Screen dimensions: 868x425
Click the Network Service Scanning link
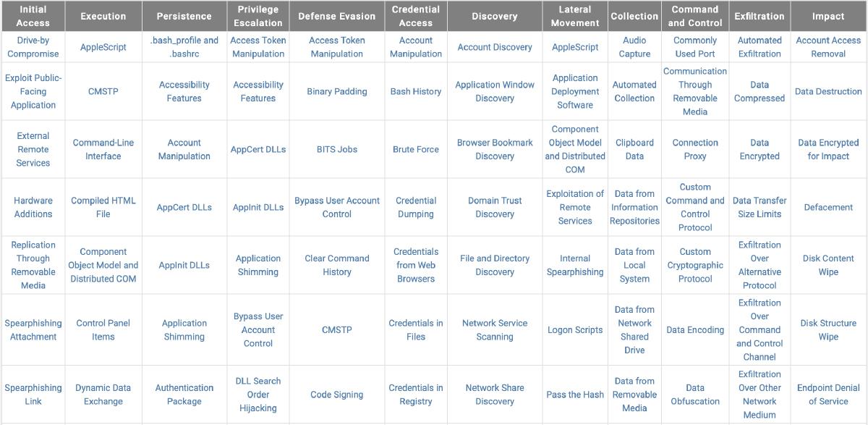click(x=495, y=330)
